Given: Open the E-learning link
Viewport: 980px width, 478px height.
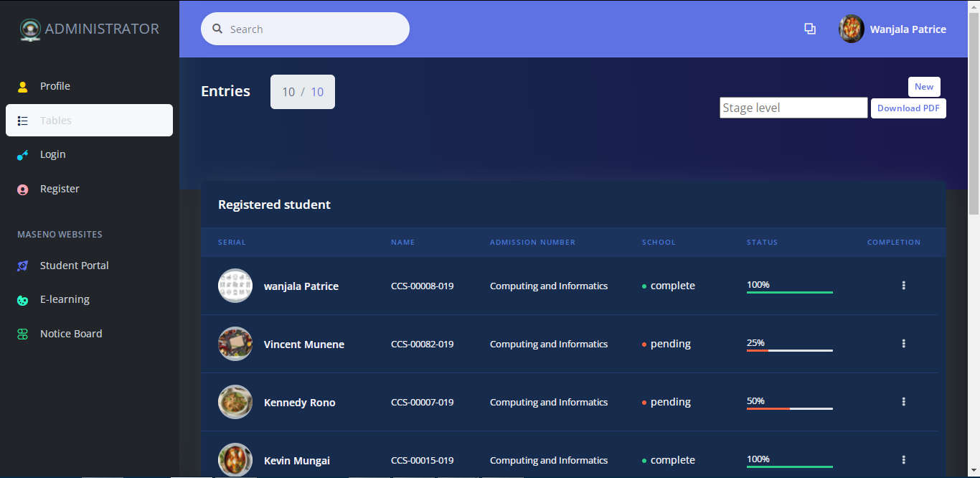Looking at the screenshot, I should pyautogui.click(x=89, y=299).
